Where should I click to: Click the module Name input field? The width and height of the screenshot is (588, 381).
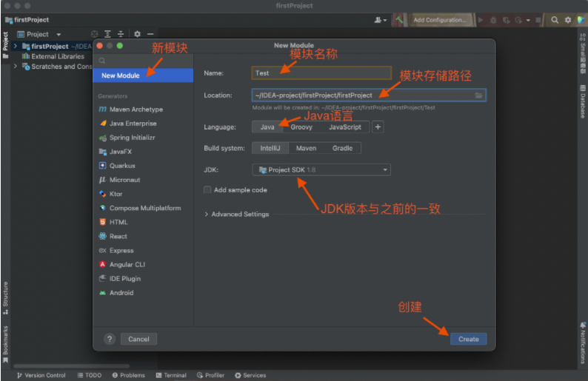[x=321, y=73]
